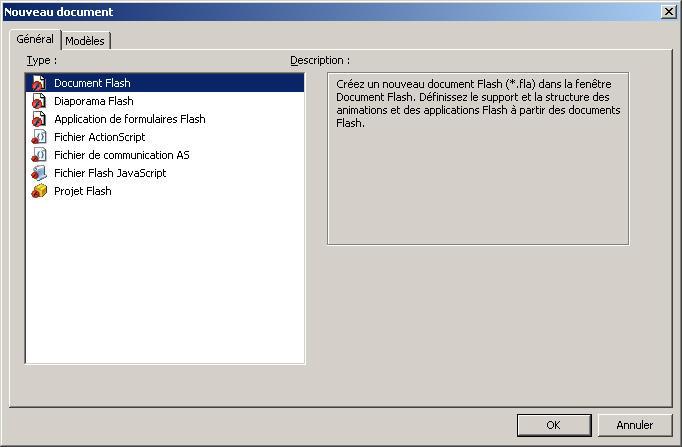
Task: Confirm the dialog with OK
Action: point(553,425)
